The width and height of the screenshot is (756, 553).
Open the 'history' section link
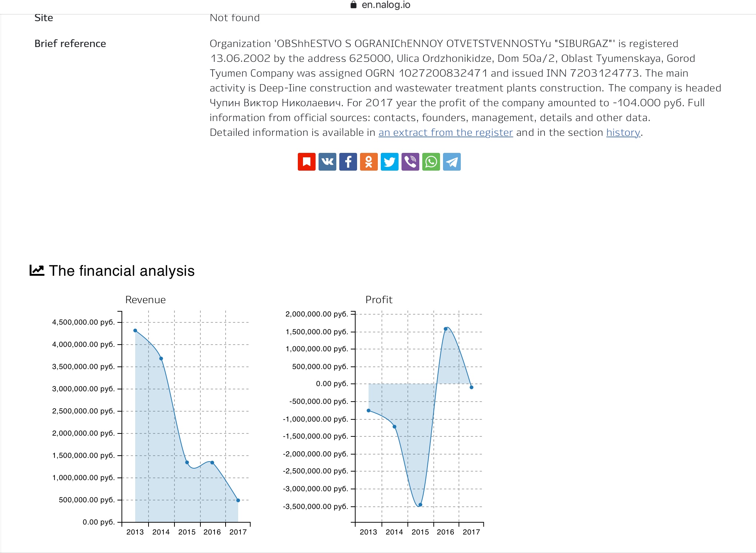pos(623,133)
